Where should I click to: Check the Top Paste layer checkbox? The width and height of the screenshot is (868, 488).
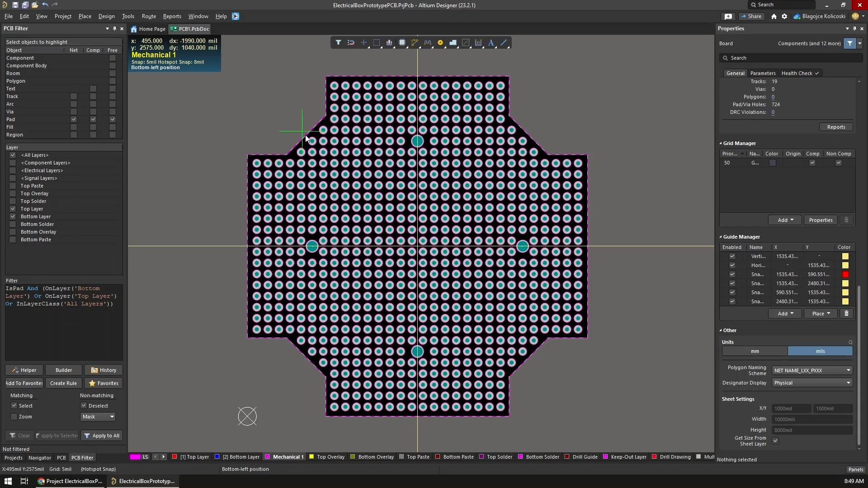[x=13, y=186]
